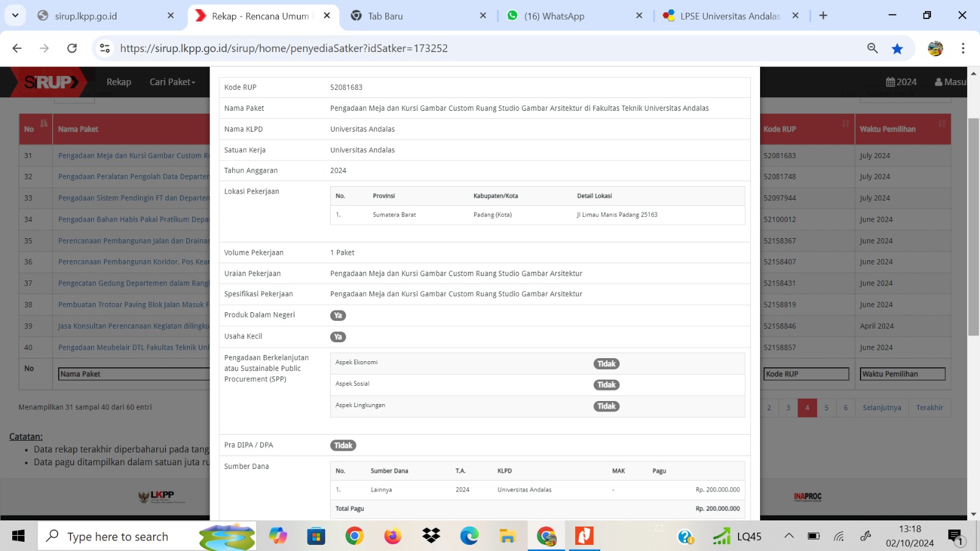Open the Chrome profile avatar
980x551 pixels.
(935, 48)
